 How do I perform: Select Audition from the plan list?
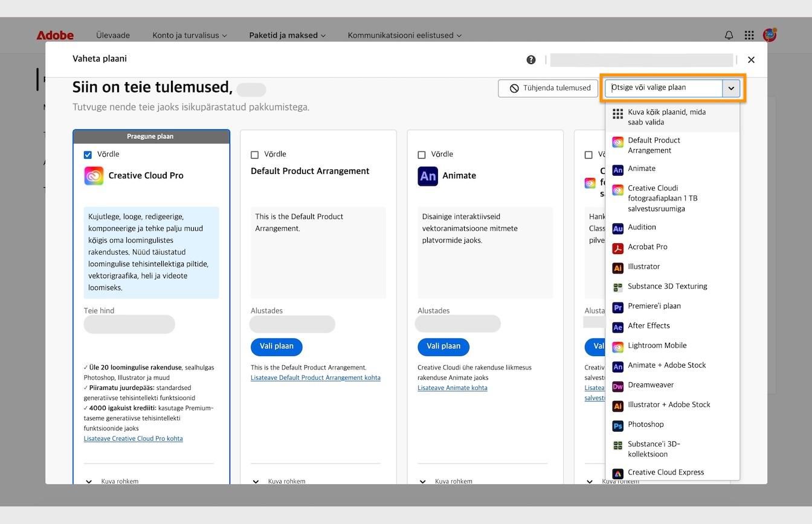click(672, 228)
